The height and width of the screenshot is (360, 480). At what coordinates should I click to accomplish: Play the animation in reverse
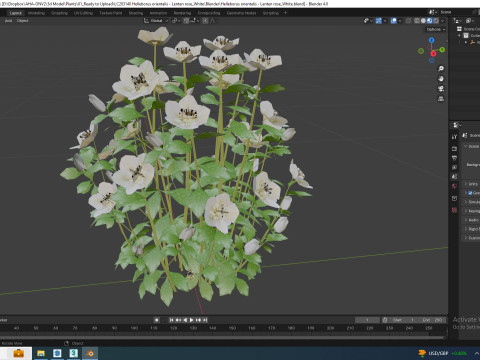pyautogui.click(x=185, y=320)
